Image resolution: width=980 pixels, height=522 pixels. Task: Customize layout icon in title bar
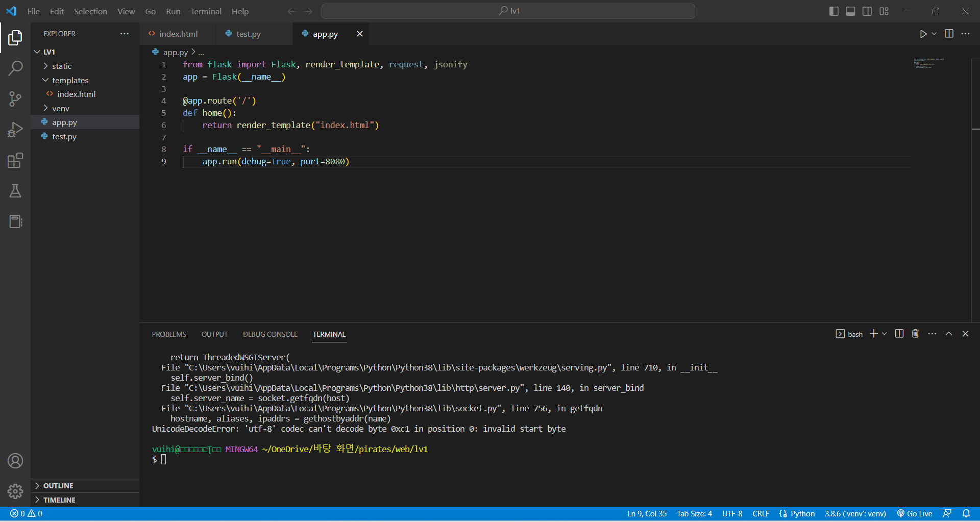884,11
